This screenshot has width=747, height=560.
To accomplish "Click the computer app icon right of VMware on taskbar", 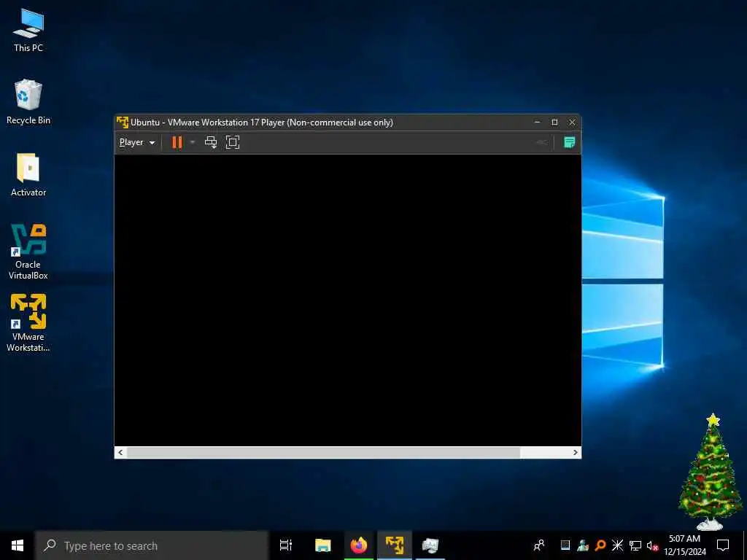I will point(430,545).
